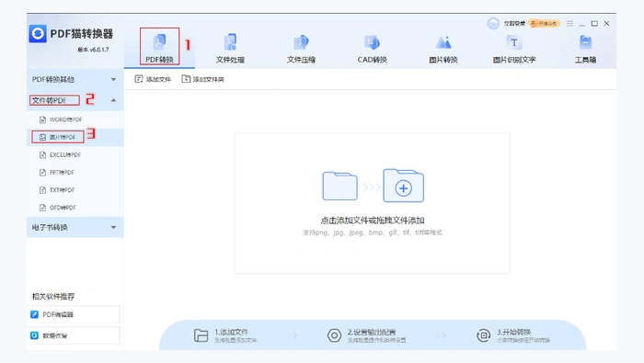Expand the 电子书转换 section arrow

(x=113, y=227)
